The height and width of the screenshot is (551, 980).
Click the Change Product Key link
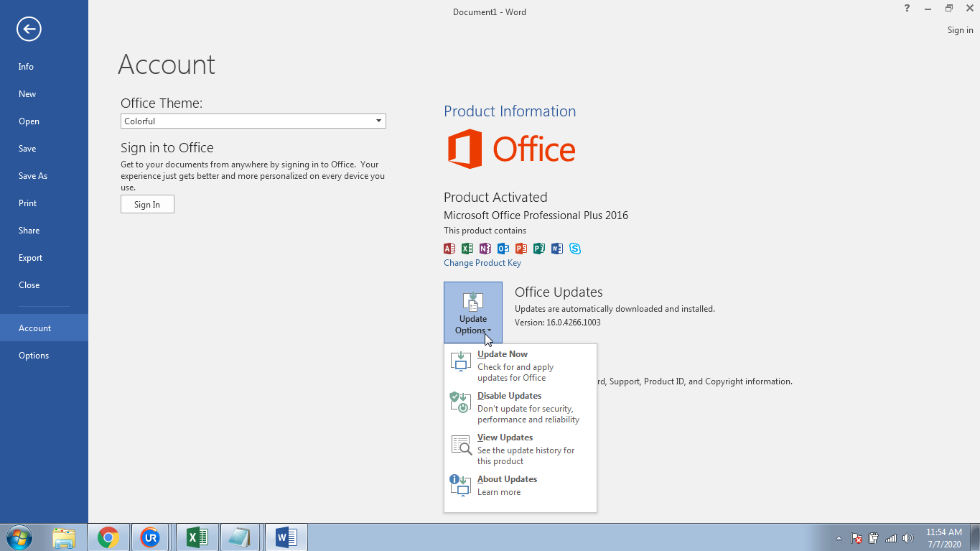(482, 263)
